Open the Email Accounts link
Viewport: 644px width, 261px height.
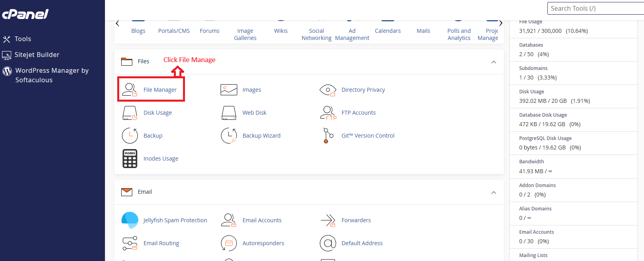262,220
